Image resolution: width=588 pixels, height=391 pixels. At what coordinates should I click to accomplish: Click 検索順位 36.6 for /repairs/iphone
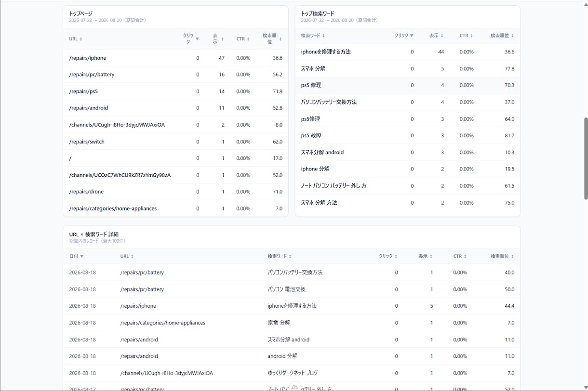(277, 58)
